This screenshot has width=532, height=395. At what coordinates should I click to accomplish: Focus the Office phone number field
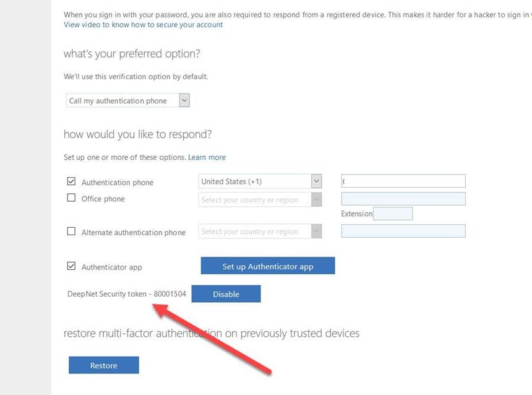point(403,199)
